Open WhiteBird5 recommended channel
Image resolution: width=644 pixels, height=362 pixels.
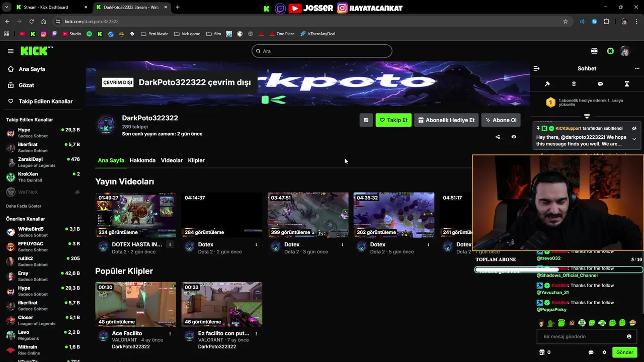[42, 232]
